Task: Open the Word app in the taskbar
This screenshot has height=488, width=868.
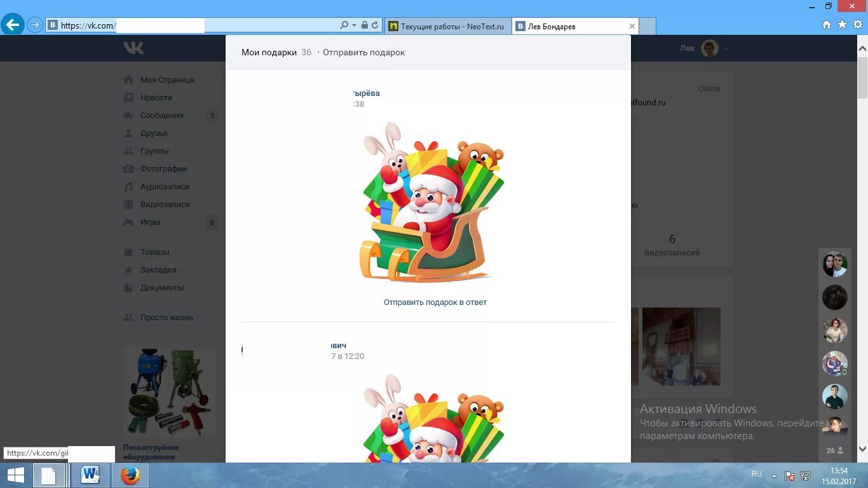Action: [x=90, y=475]
